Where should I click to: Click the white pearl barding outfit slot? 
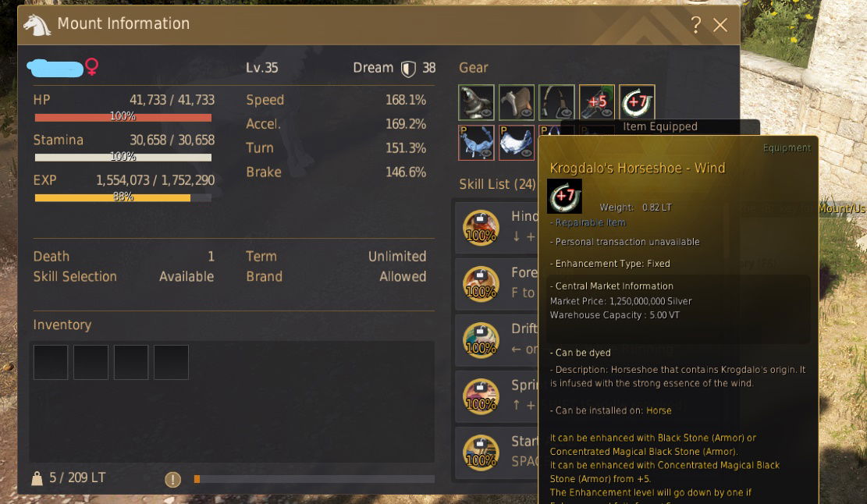pos(517,143)
